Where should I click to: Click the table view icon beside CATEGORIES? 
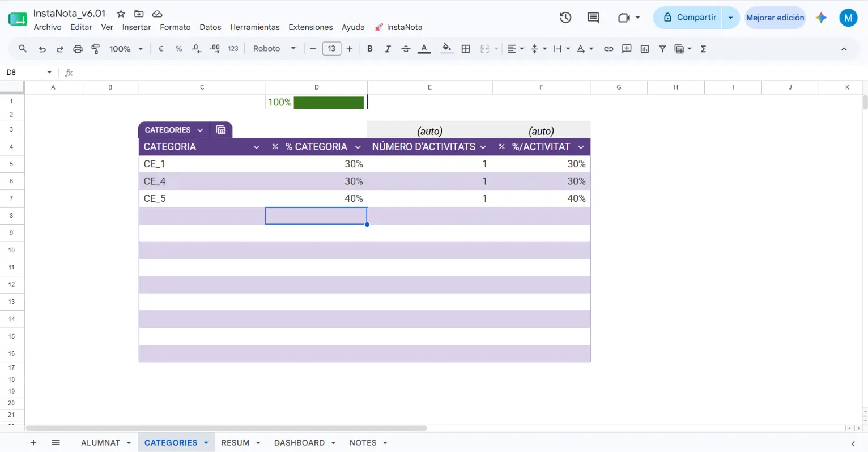coord(221,130)
